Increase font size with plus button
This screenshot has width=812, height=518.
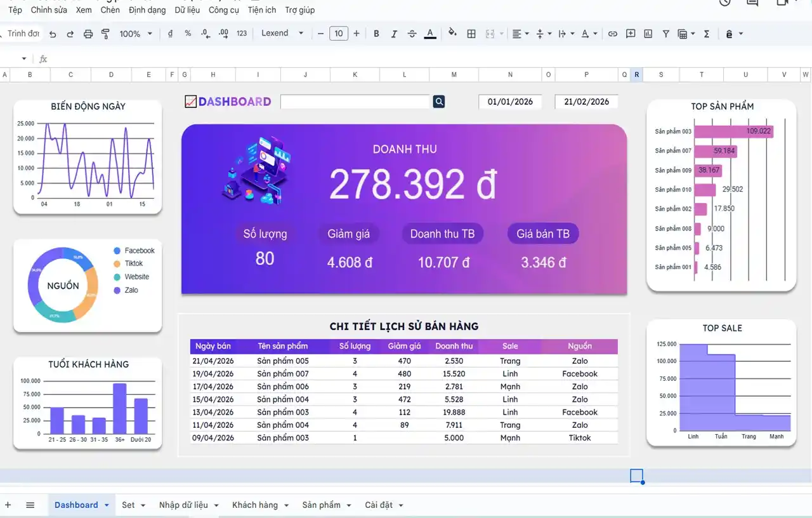[x=357, y=34]
